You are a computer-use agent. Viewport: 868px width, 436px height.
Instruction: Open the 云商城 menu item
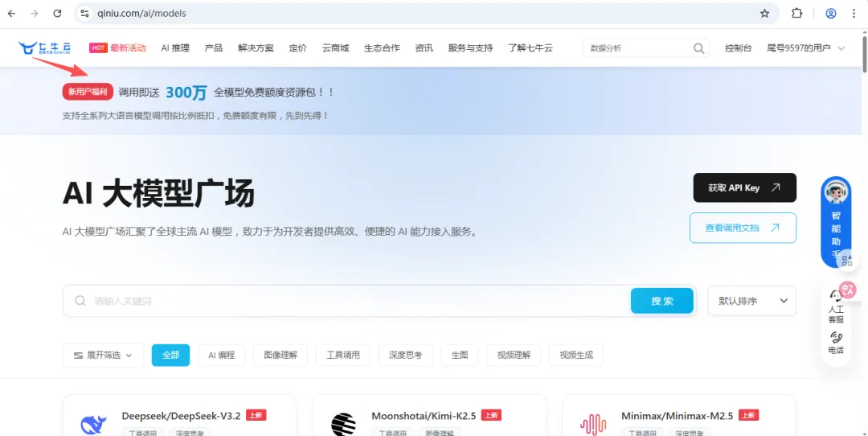pyautogui.click(x=335, y=48)
